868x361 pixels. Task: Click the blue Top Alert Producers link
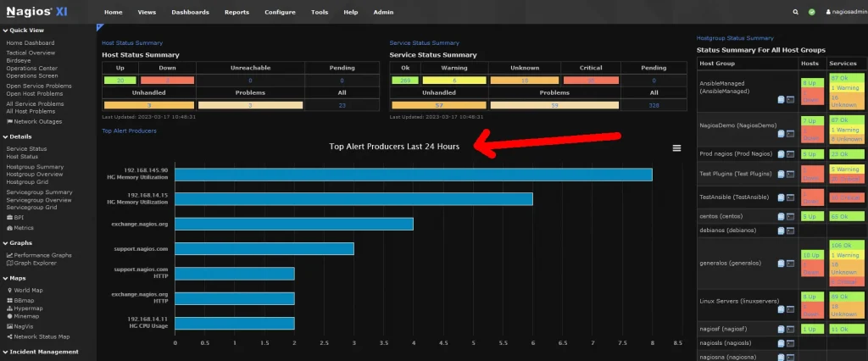tap(129, 131)
